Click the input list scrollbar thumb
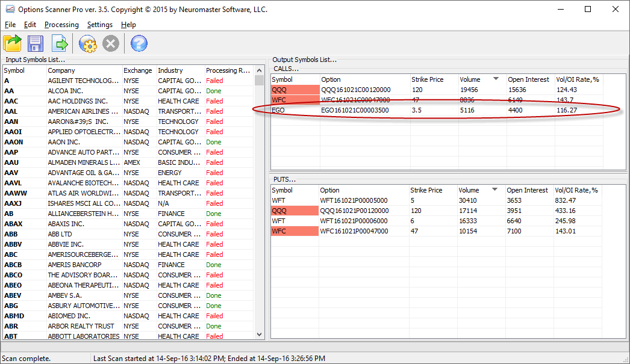Viewport: 630px width, 364px height. tap(259, 80)
